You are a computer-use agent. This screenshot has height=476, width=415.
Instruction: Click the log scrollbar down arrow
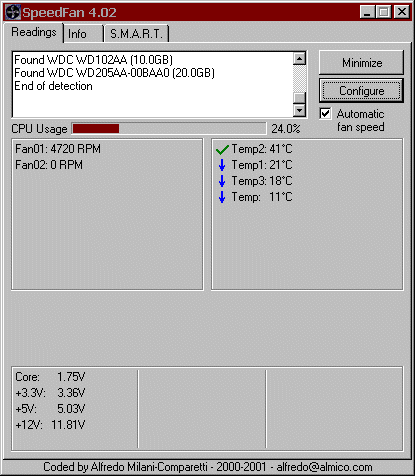click(x=299, y=110)
